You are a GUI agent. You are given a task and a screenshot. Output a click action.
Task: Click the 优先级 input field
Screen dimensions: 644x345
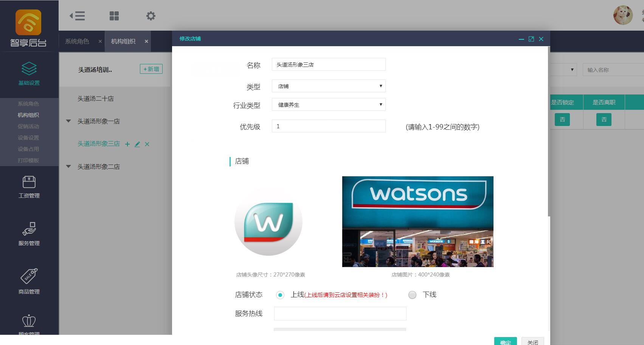pos(329,126)
